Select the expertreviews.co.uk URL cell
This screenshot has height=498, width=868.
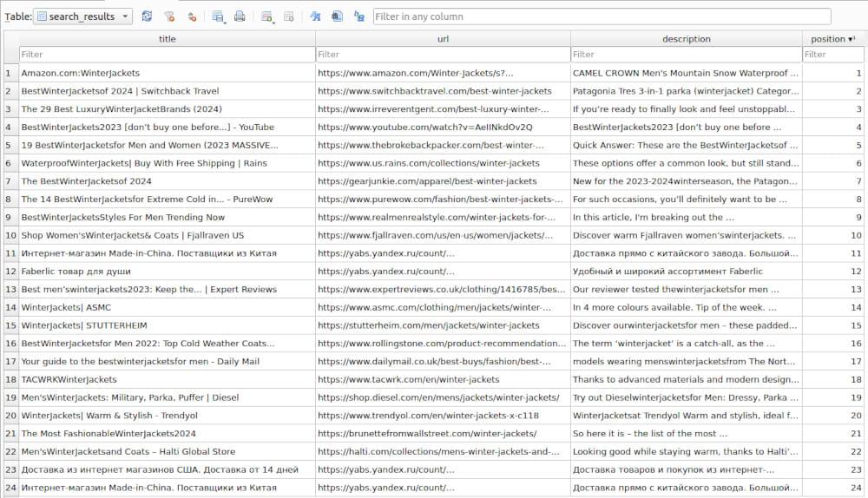click(443, 290)
